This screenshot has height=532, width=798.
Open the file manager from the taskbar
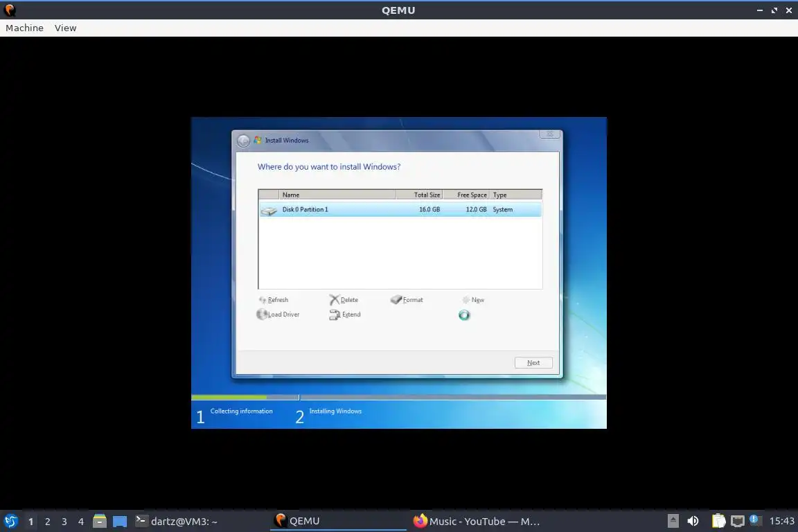[x=100, y=521]
